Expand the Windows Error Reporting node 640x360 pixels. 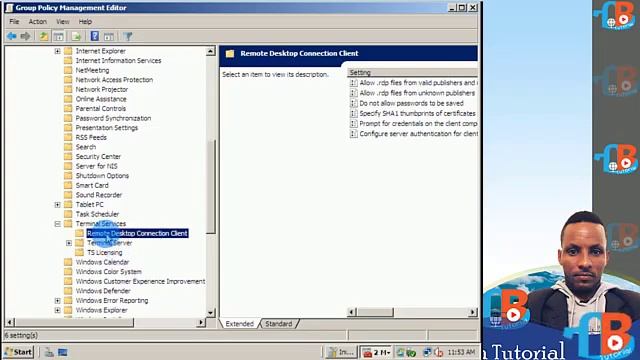pos(58,300)
